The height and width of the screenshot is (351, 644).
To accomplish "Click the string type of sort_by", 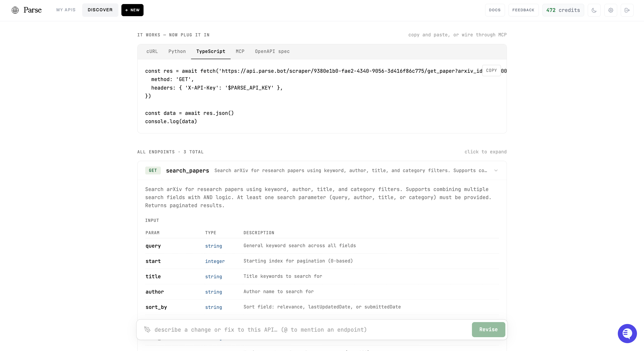I will (214, 307).
